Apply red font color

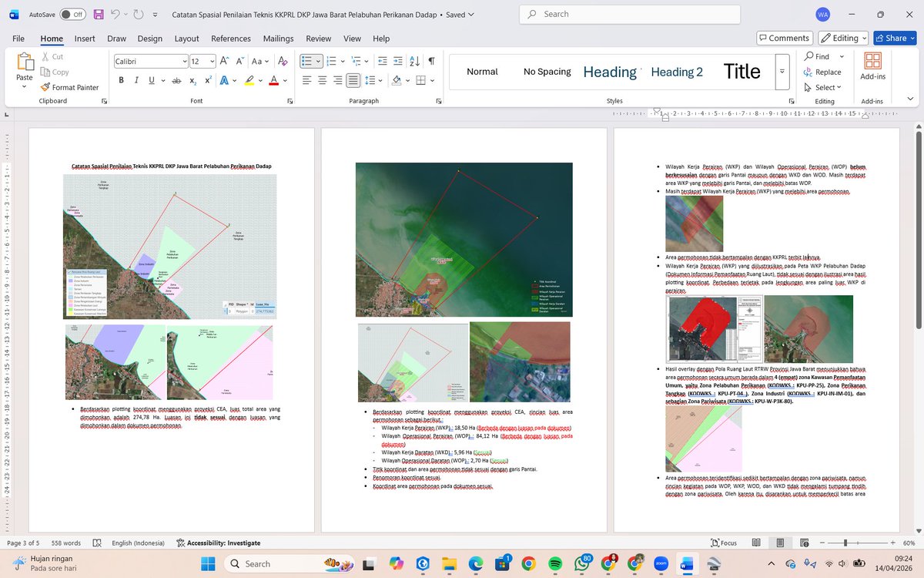pyautogui.click(x=273, y=80)
